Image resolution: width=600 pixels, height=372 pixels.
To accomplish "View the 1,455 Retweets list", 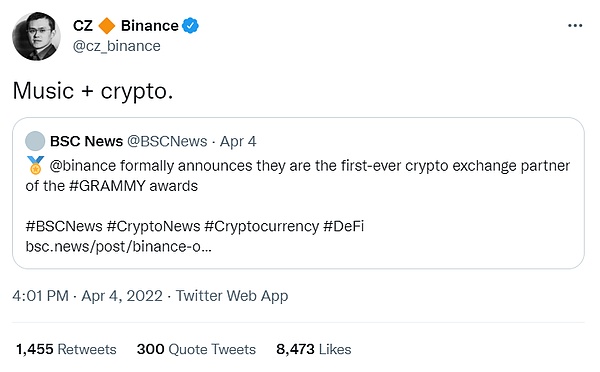I will click(66, 349).
